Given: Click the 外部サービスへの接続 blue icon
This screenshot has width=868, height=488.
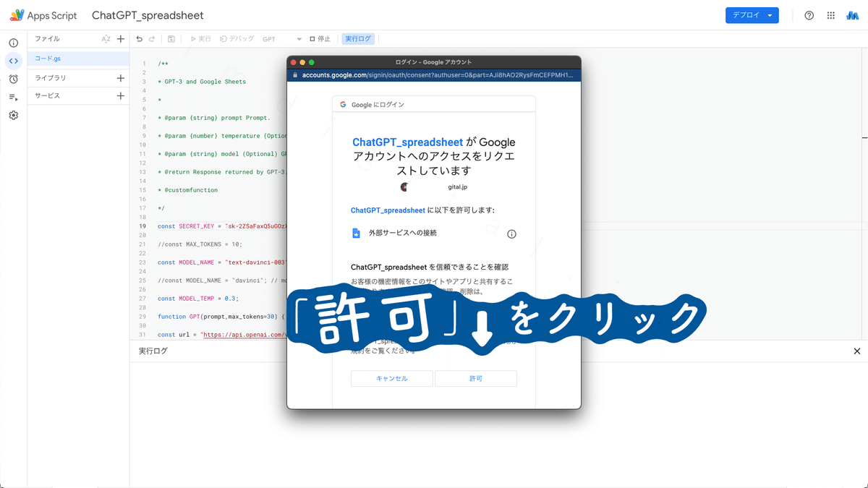Looking at the screenshot, I should 356,234.
